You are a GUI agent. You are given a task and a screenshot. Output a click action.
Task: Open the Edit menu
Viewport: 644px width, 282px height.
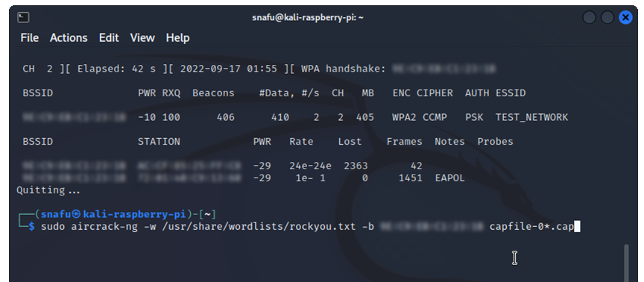pyautogui.click(x=109, y=38)
